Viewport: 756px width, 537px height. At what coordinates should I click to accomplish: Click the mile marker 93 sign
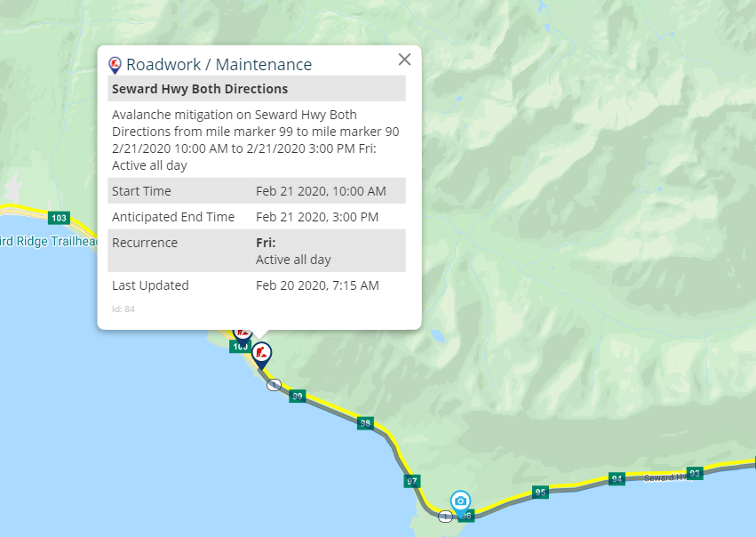coord(695,473)
